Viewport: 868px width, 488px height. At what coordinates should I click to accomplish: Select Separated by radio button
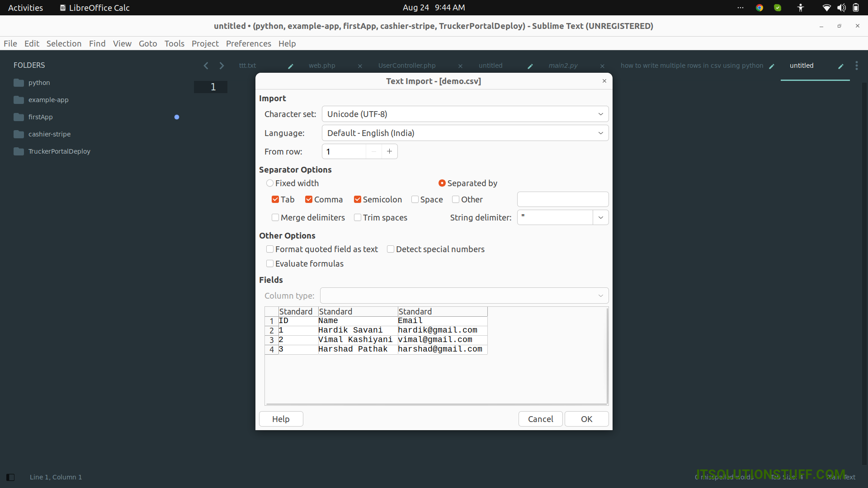pyautogui.click(x=442, y=183)
